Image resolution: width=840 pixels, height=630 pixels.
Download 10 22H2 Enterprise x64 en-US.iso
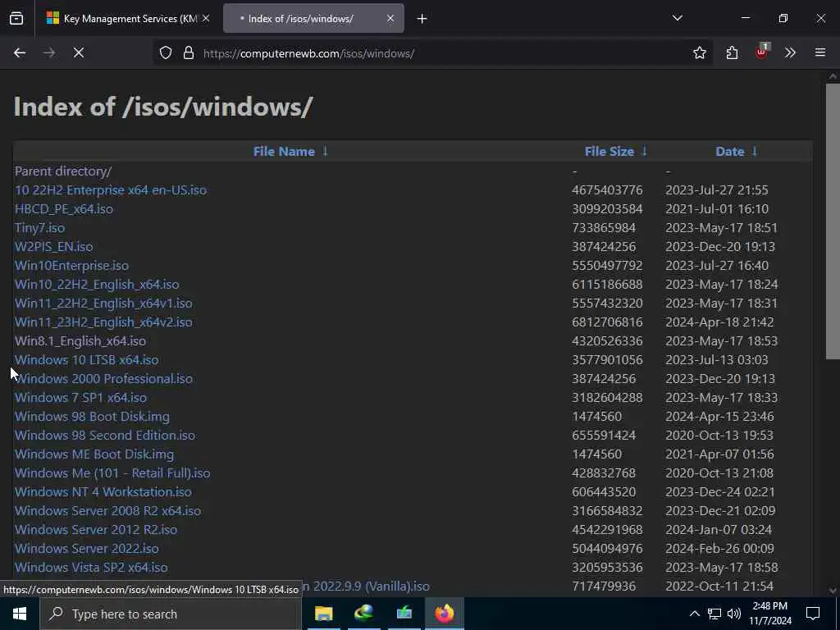pos(111,190)
